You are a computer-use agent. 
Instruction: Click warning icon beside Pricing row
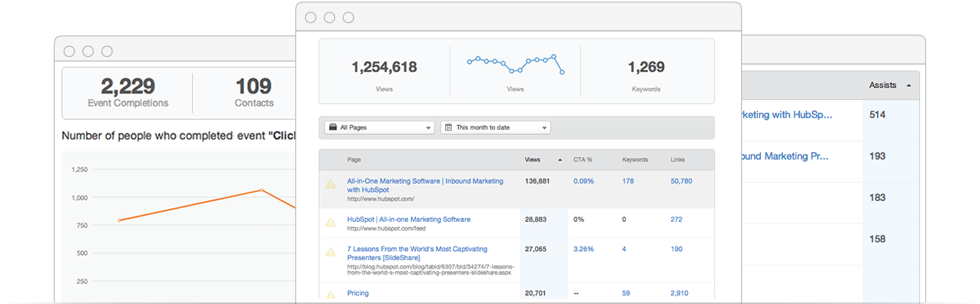tap(331, 295)
